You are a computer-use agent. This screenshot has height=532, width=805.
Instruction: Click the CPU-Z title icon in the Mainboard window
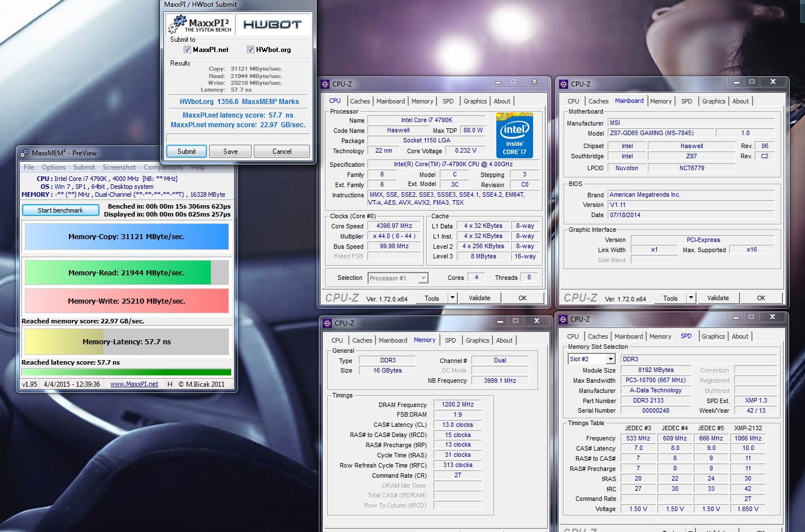click(x=564, y=84)
